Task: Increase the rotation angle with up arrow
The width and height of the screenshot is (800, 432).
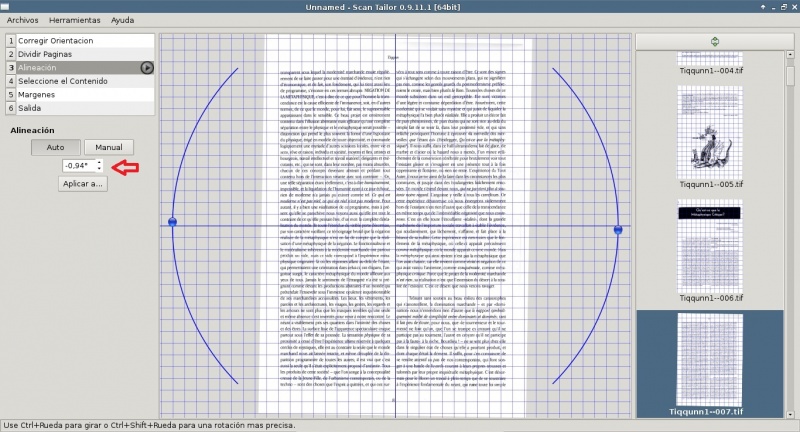Action: 99,161
